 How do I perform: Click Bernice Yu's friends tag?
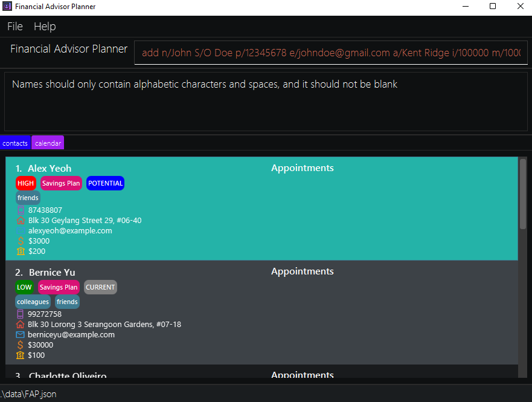pyautogui.click(x=67, y=302)
